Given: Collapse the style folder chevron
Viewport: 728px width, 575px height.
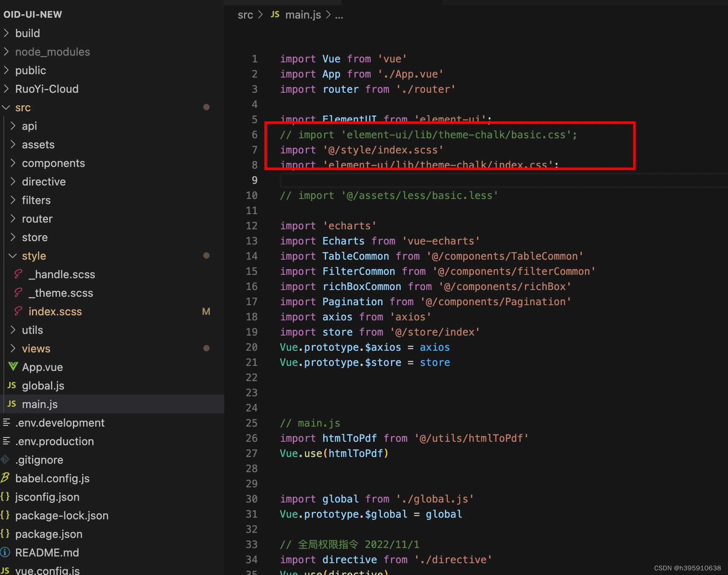Looking at the screenshot, I should click(13, 255).
